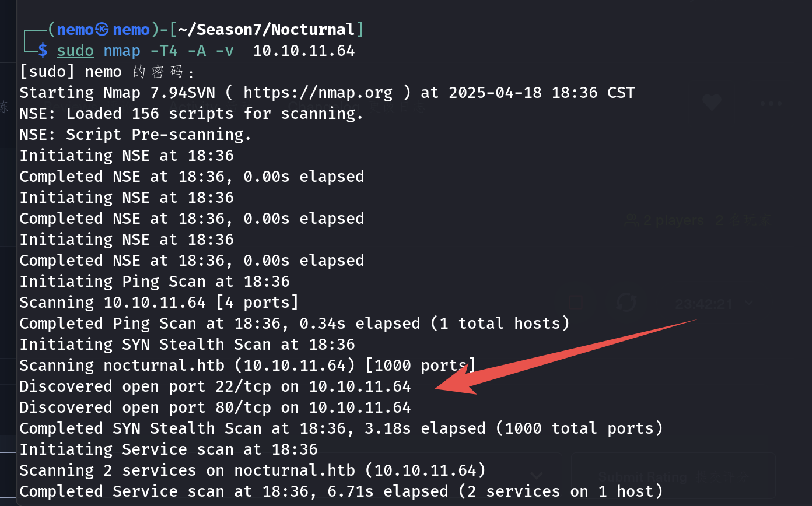Click the 23:42:21 countdown timer

[703, 304]
